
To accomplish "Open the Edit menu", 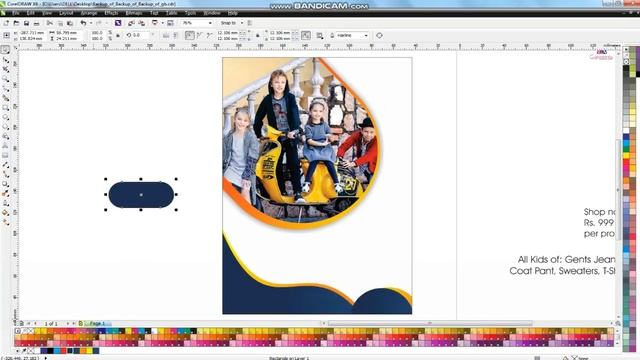I will point(30,13).
